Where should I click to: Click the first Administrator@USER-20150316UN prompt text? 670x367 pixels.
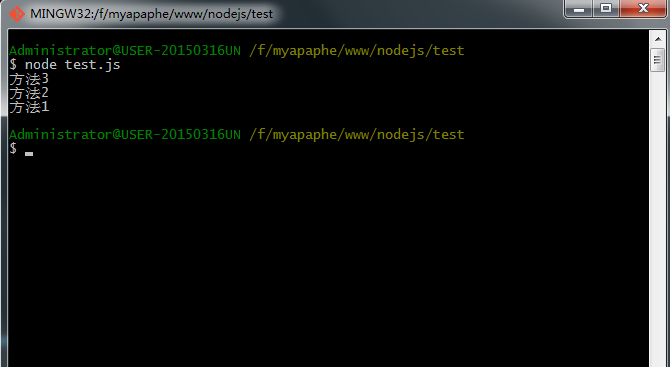coord(125,51)
